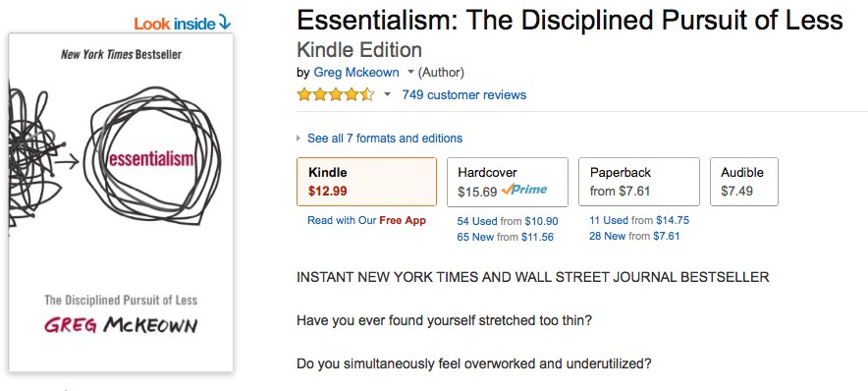868x391 pixels.
Task: Click the Look inside label above cover
Action: [175, 24]
